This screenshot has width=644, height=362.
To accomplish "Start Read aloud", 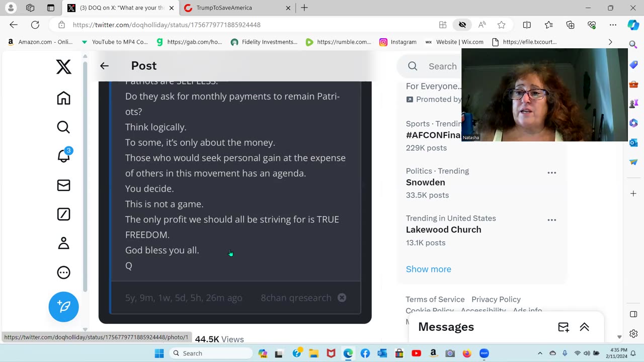I will (x=482, y=25).
